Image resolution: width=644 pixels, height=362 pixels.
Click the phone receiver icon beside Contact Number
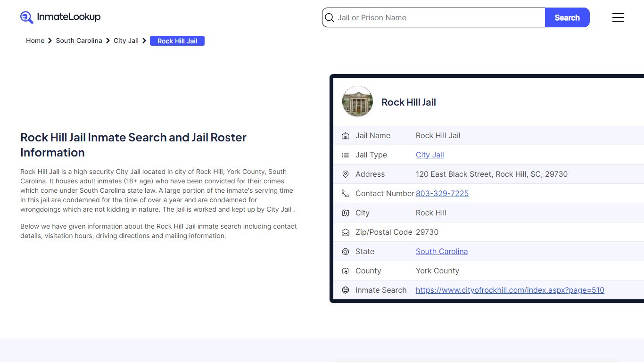345,193
